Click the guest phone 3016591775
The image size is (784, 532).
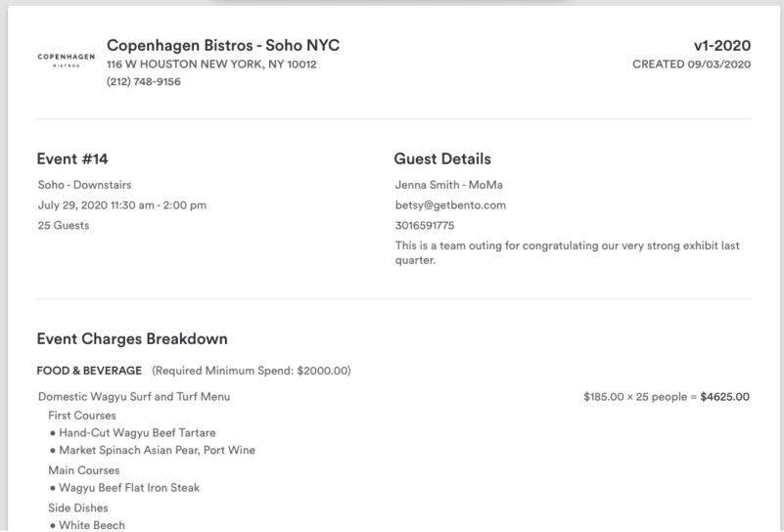[x=425, y=225]
